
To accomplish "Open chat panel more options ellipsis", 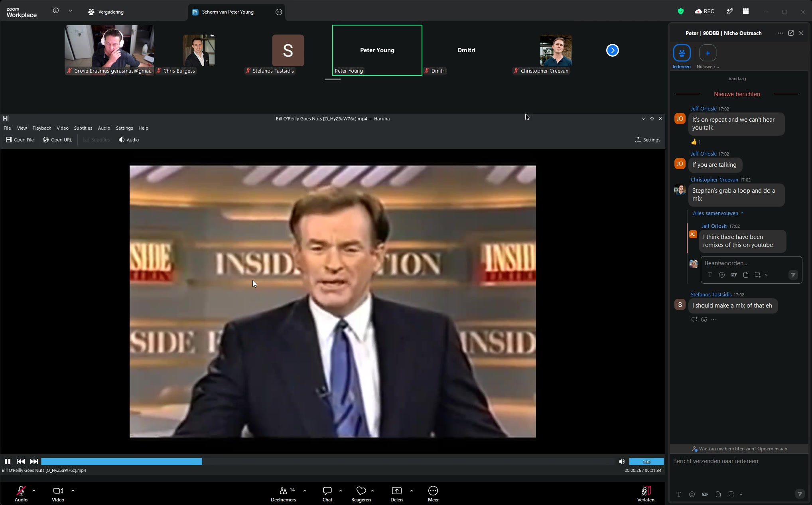I will (x=780, y=33).
